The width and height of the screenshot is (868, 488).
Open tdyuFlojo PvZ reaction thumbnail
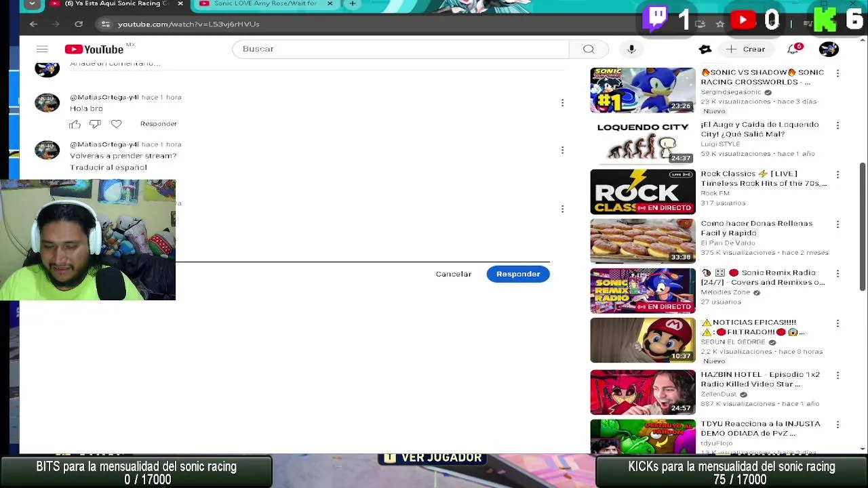[643, 436]
